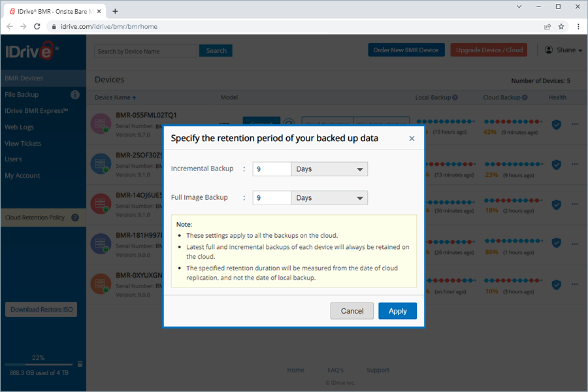
Task: Open IDrive BMR Express in sidebar
Action: [x=37, y=110]
